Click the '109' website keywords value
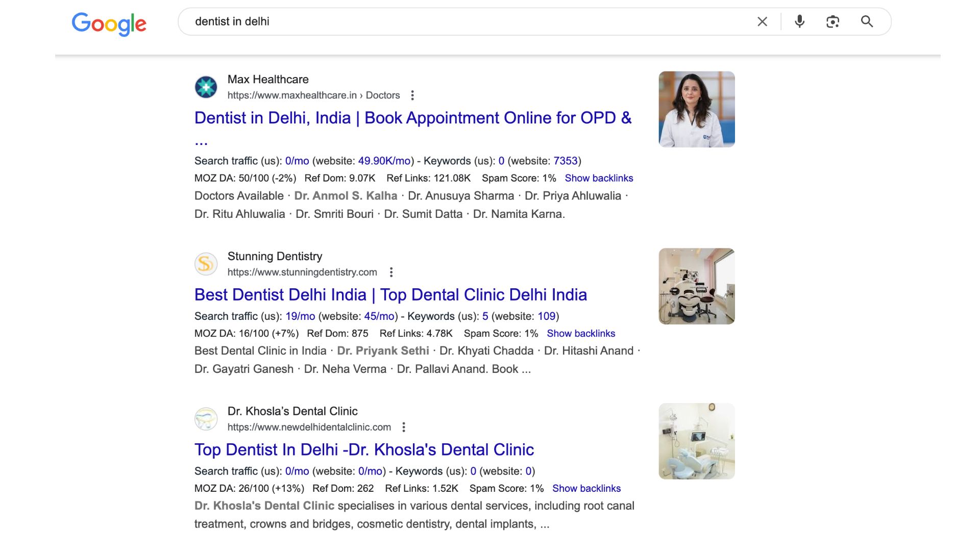Image resolution: width=980 pixels, height=551 pixels. (x=547, y=316)
